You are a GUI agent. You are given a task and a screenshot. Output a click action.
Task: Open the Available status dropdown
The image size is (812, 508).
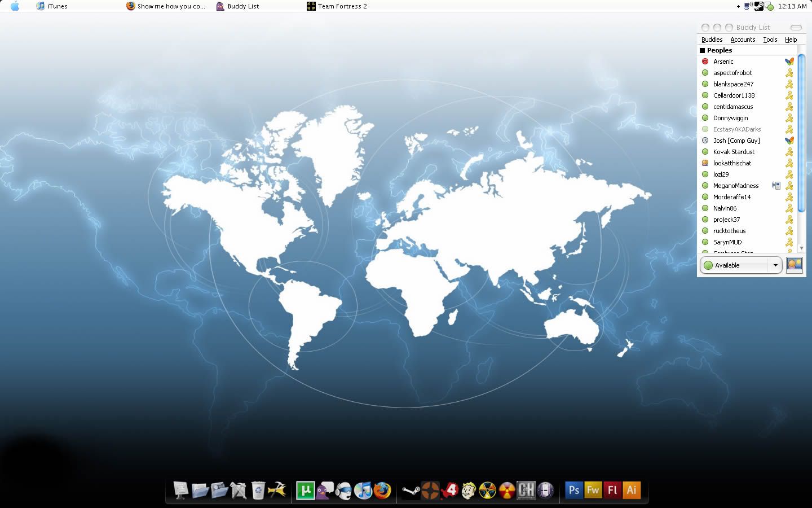click(x=741, y=265)
